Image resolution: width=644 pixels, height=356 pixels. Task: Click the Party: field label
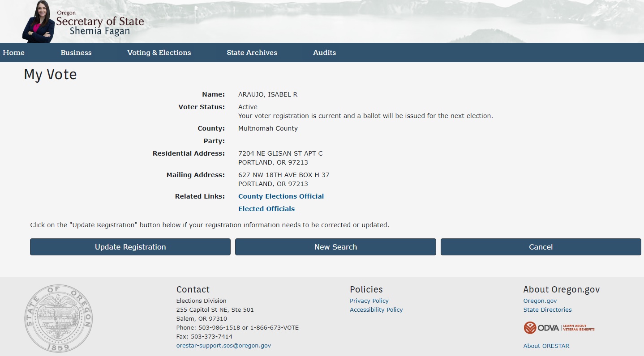[214, 141]
